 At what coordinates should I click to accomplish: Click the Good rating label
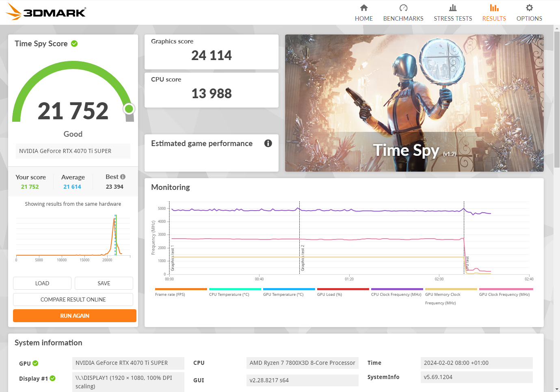[73, 134]
